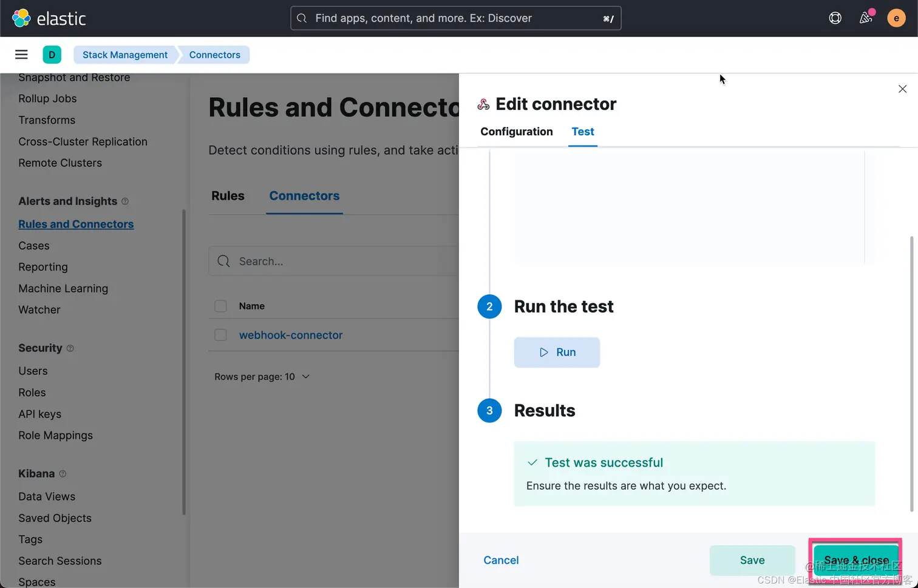Click the Name column header

point(252,306)
